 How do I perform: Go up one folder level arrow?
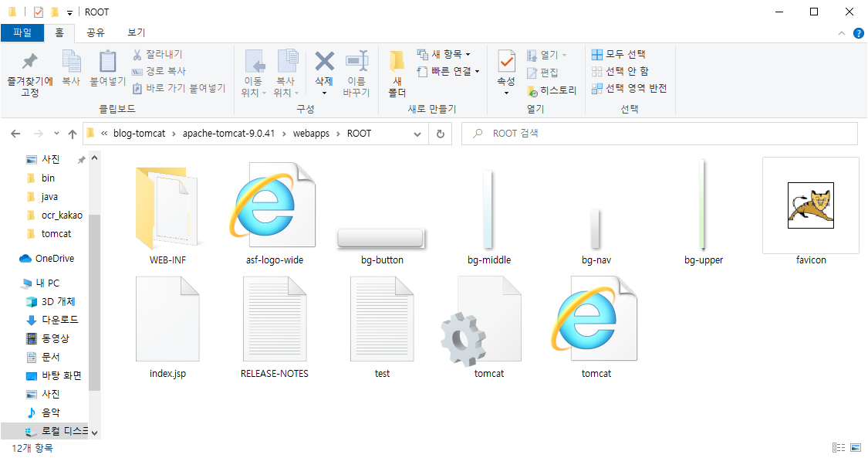coord(73,134)
